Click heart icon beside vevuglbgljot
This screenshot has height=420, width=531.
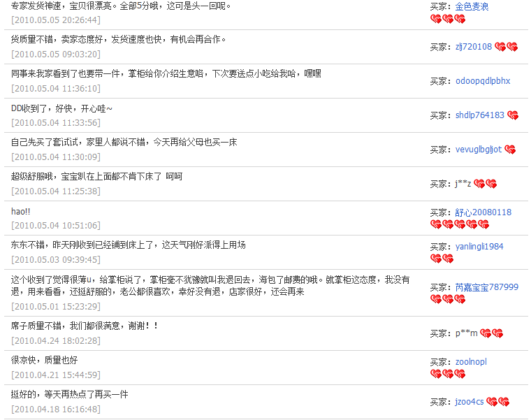tap(510, 150)
